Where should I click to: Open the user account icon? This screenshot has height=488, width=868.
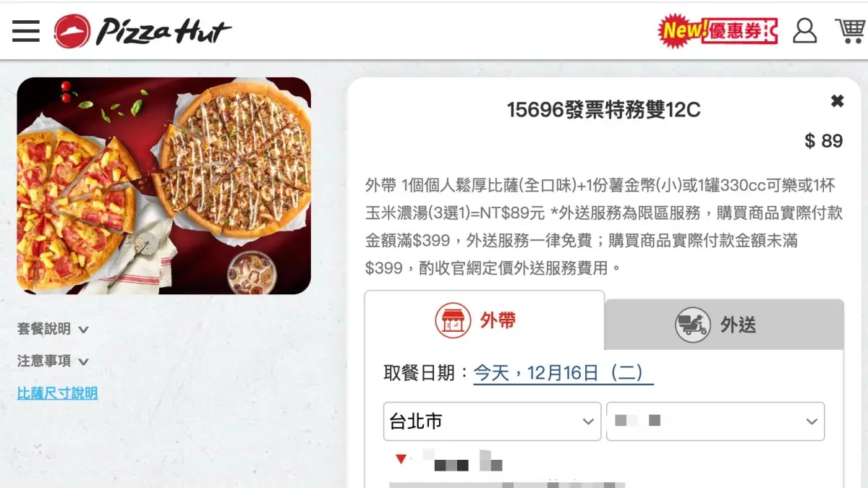tap(804, 30)
